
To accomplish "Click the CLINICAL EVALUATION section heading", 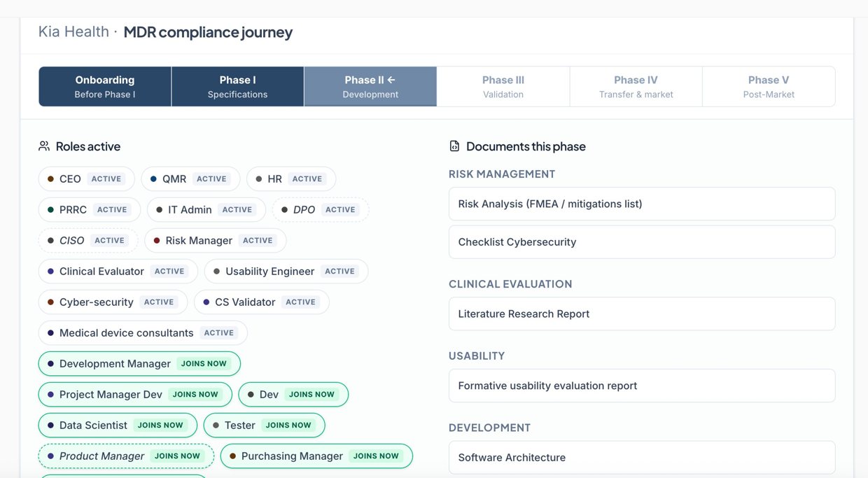I will (x=510, y=283).
